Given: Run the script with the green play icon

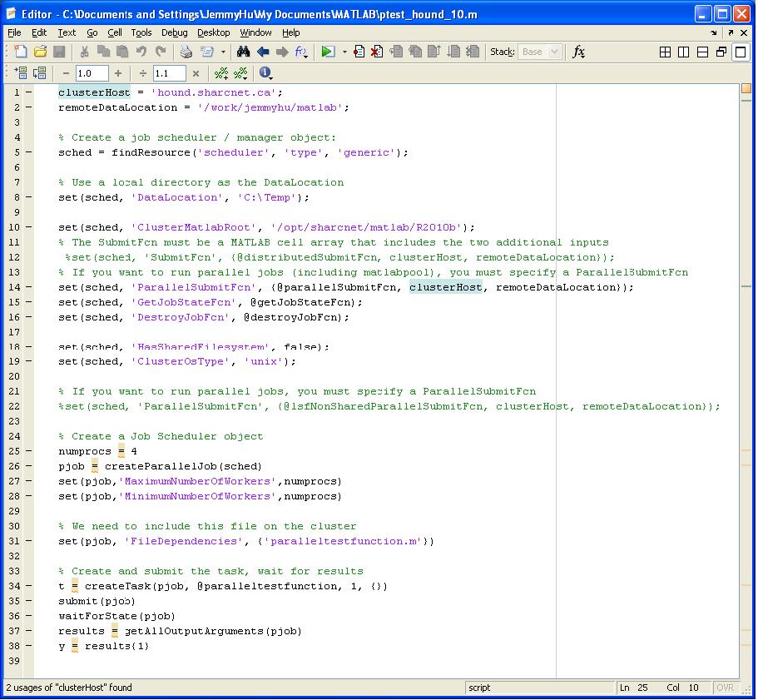Looking at the screenshot, I should [x=328, y=52].
